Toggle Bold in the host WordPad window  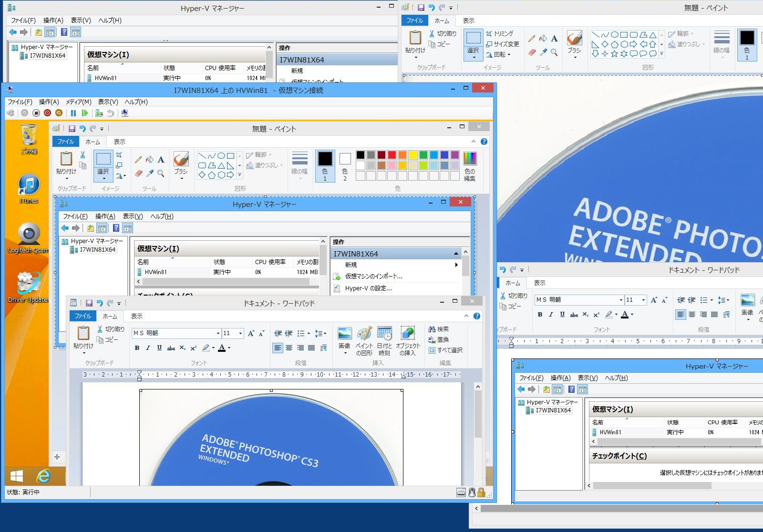click(x=540, y=315)
